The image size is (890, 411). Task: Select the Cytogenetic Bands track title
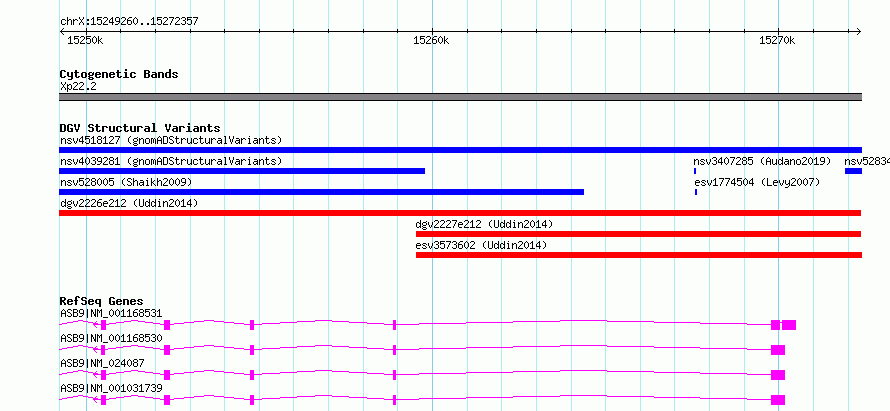[x=119, y=74]
